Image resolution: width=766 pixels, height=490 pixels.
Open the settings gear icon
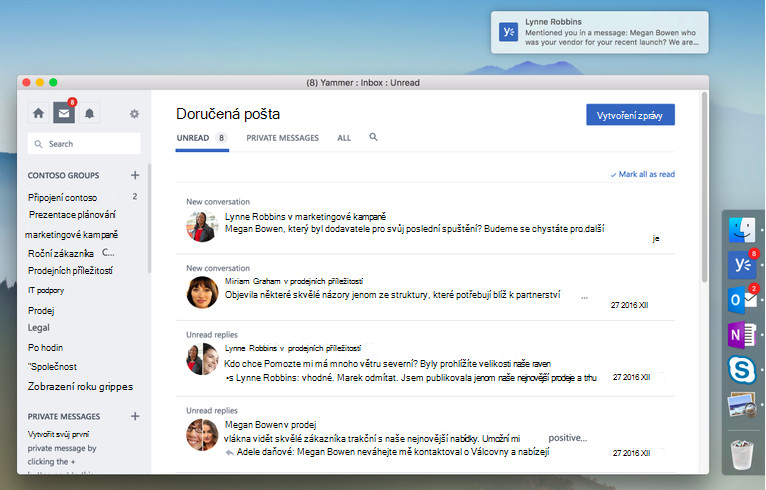click(134, 114)
